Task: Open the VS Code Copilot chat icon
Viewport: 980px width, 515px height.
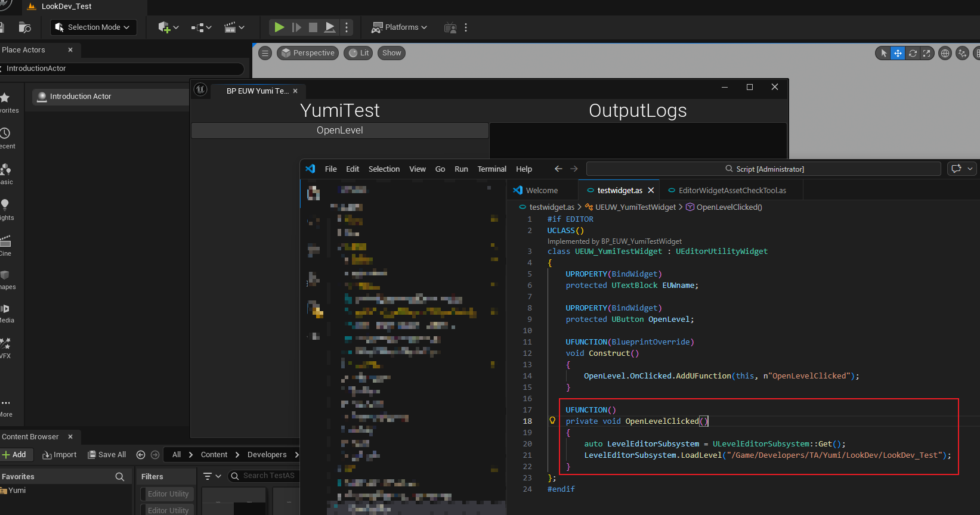Action: [x=957, y=169]
